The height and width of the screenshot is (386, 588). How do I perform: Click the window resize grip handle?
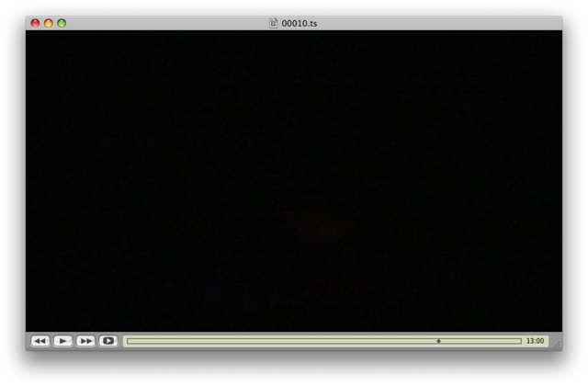pyautogui.click(x=557, y=346)
